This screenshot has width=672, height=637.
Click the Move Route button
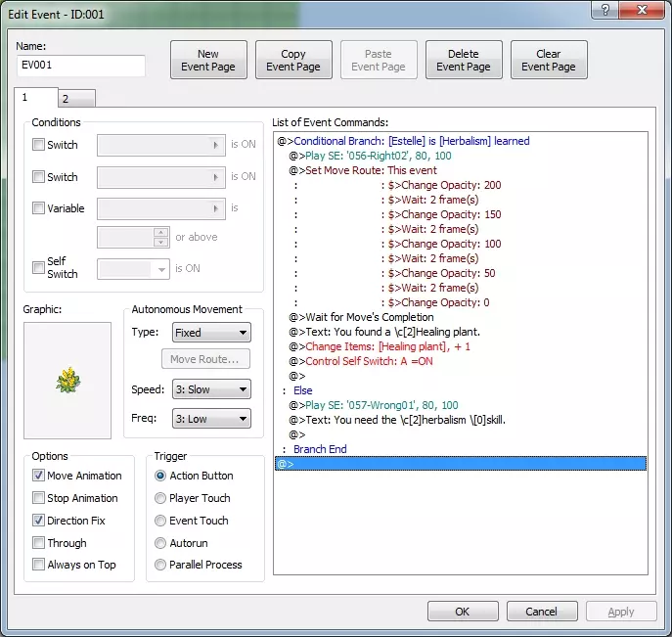click(x=205, y=359)
